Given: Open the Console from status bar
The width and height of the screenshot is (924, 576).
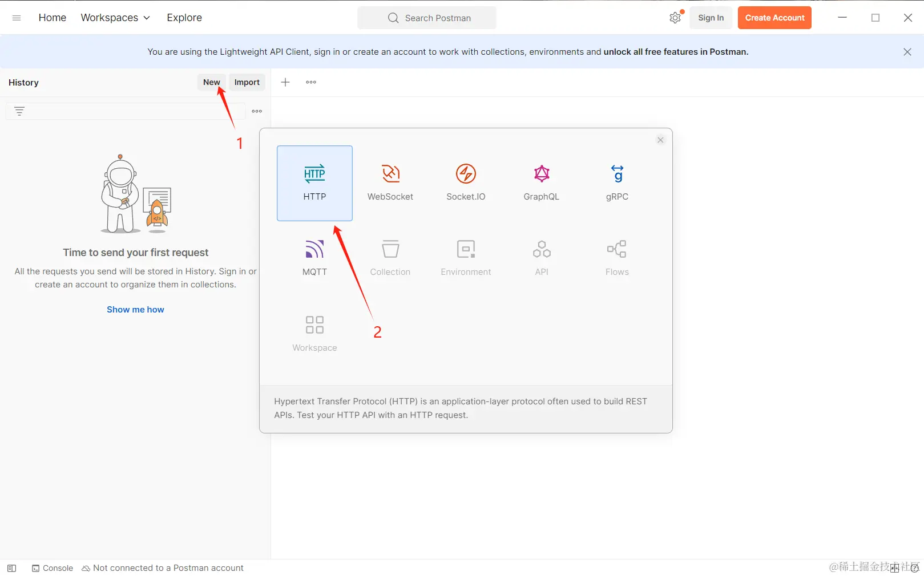Looking at the screenshot, I should pyautogui.click(x=53, y=568).
